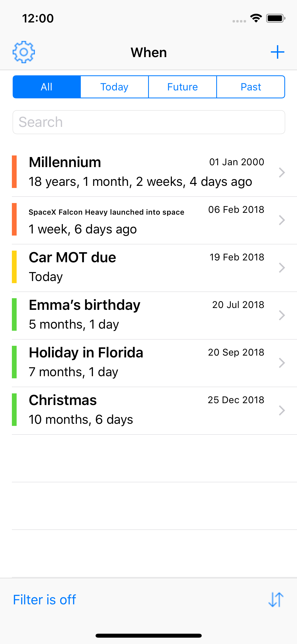Open settings with the gear icon
This screenshot has width=297, height=644.
tap(24, 52)
